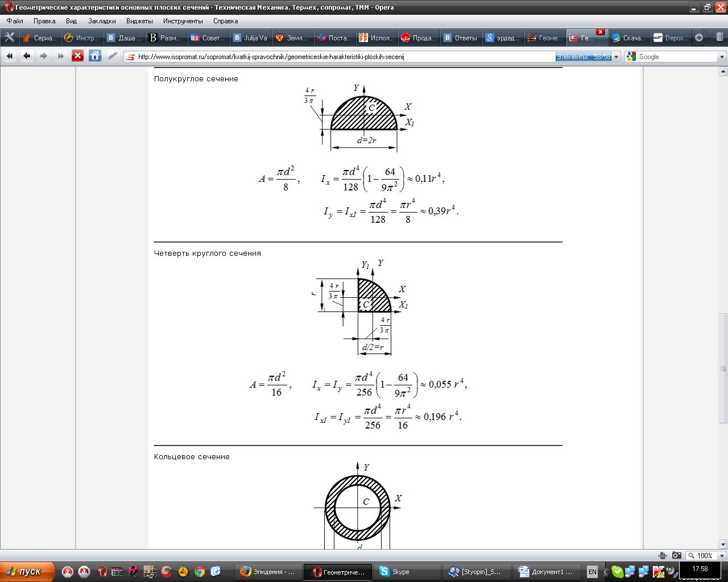Image resolution: width=728 pixels, height=582 pixels.
Task: Click the new tab plus button
Action: point(699,38)
